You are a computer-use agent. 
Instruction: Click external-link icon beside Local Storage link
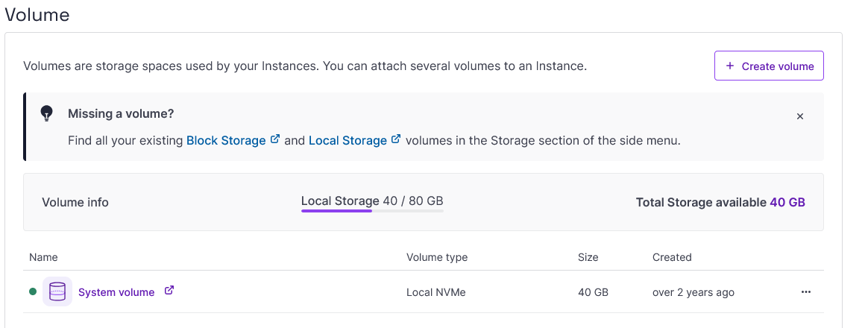click(396, 139)
